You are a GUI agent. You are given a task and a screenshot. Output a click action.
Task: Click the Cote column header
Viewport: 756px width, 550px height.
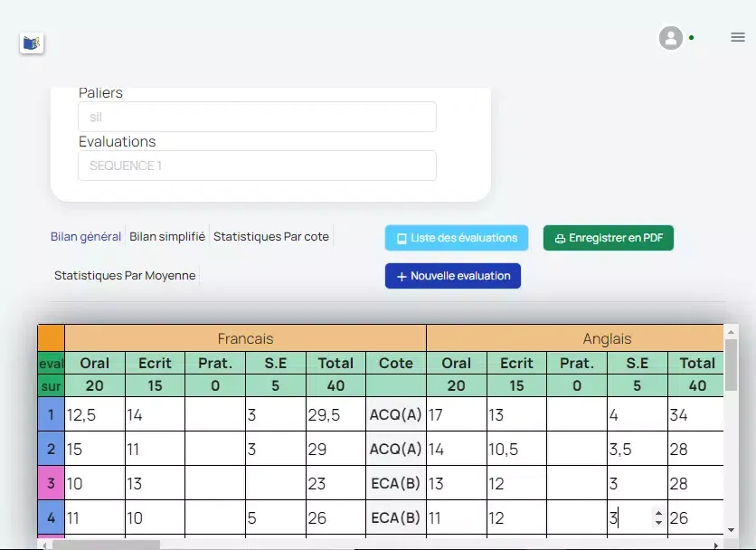click(x=396, y=364)
